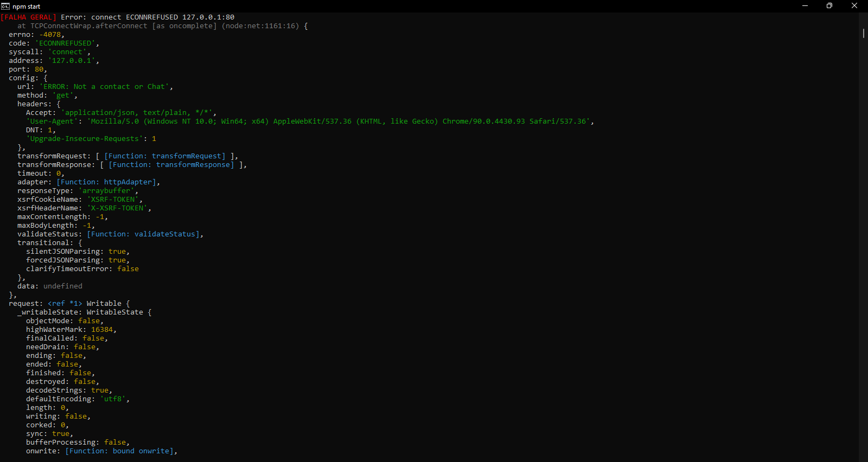Click the 'finished: false' line

[x=60, y=373]
